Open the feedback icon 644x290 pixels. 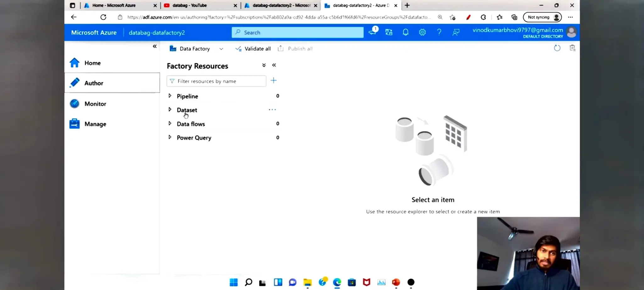pyautogui.click(x=456, y=32)
